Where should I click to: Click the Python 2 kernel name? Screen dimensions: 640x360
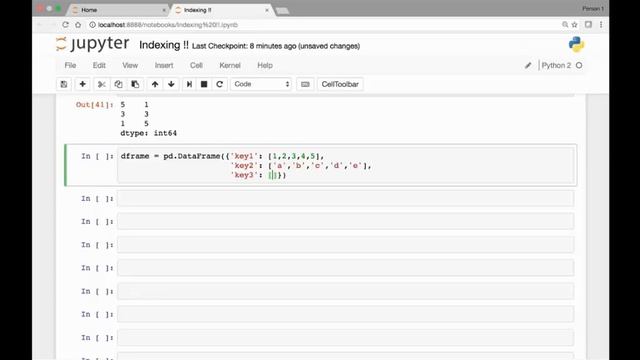[x=556, y=65]
